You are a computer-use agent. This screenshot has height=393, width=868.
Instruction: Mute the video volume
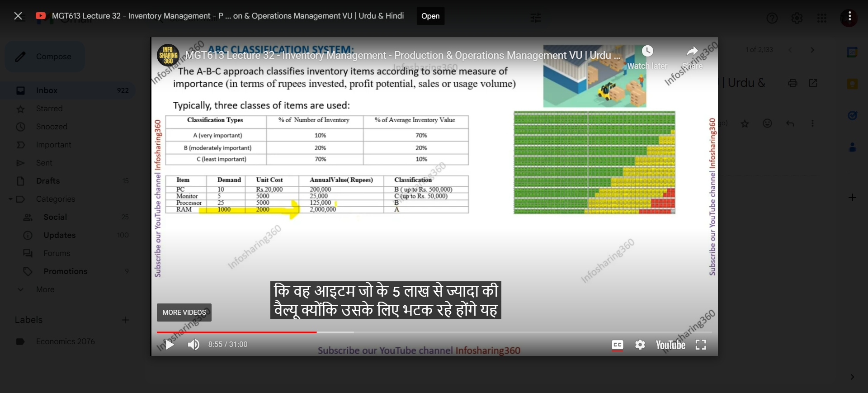(193, 345)
